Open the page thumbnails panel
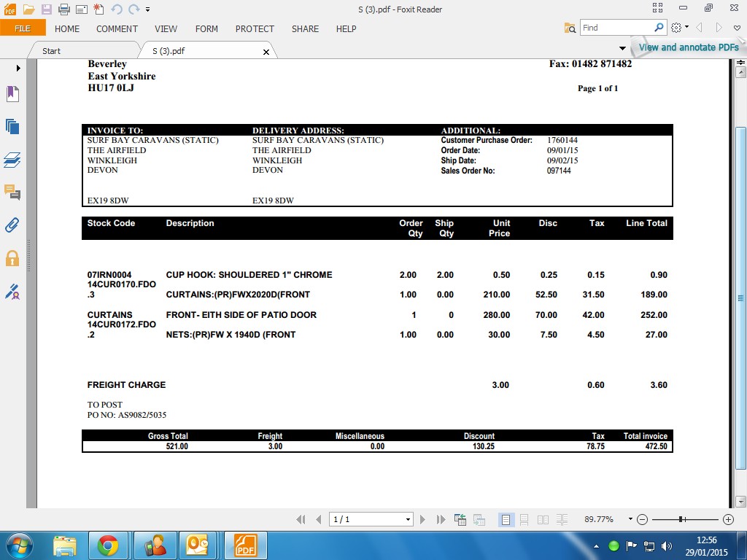The image size is (747, 560). [x=12, y=126]
